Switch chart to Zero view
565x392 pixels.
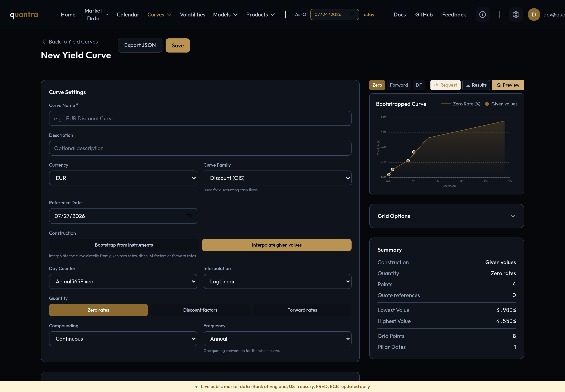(x=377, y=85)
